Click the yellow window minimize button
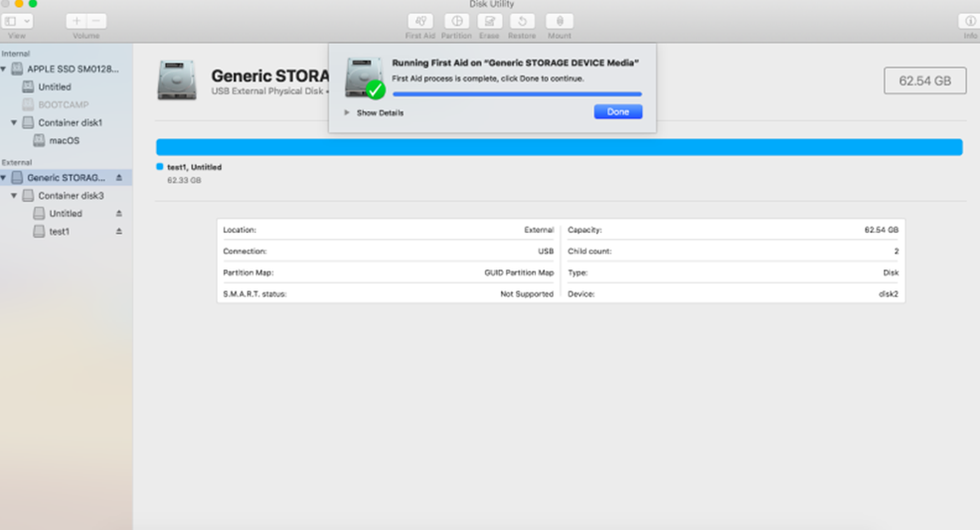This screenshot has width=980, height=530. coord(19,3)
